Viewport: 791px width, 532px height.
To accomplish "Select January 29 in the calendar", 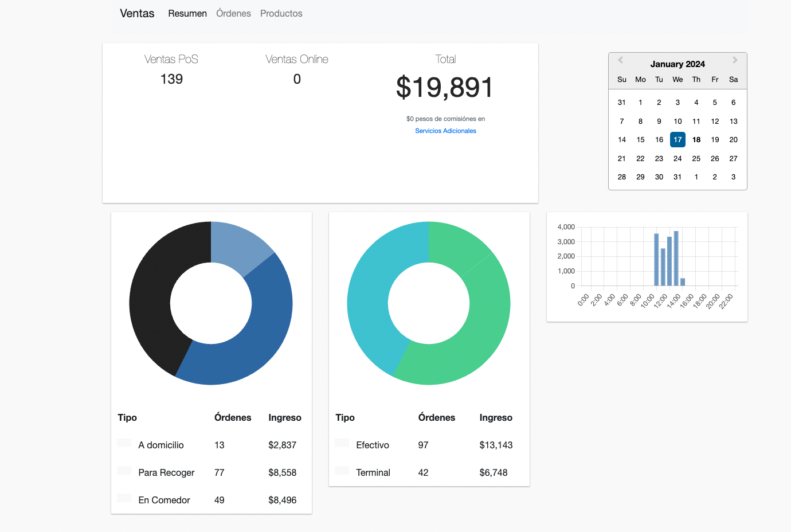I will coord(640,177).
